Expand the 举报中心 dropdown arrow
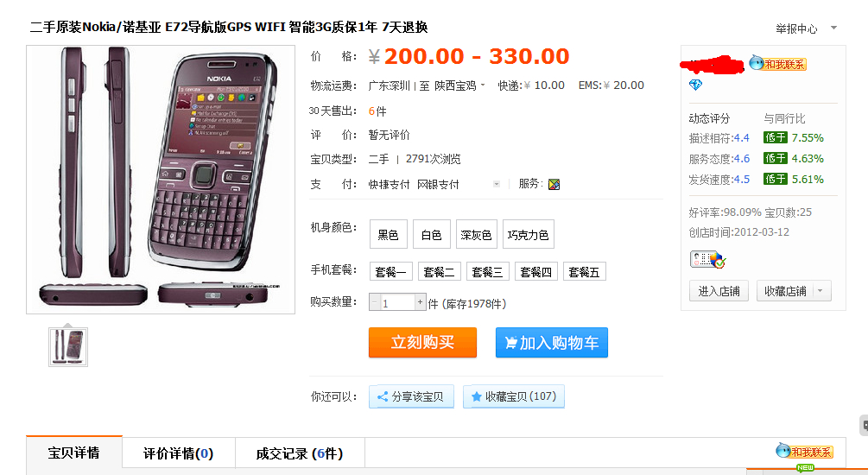The image size is (868, 475). pos(833,28)
